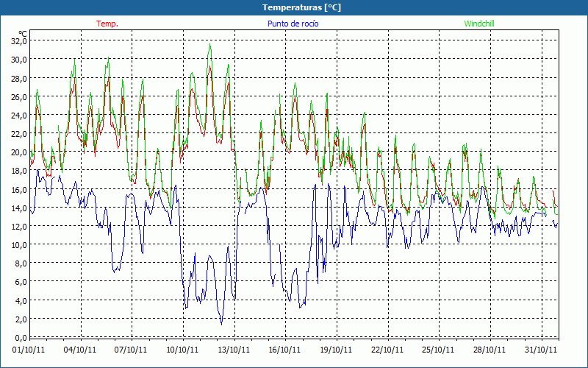
Task: Click the 10,0 value on the Y axis
Action: (x=18, y=245)
